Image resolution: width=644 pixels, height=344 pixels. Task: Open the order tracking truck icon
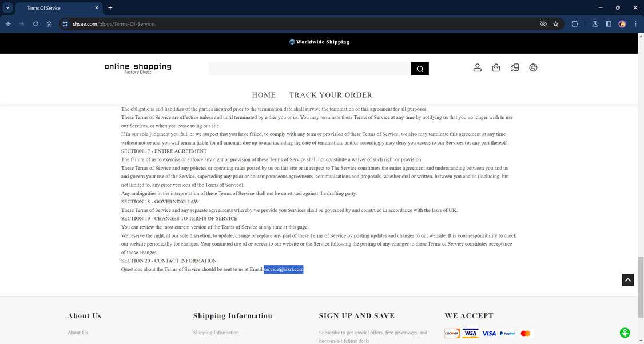(x=515, y=68)
